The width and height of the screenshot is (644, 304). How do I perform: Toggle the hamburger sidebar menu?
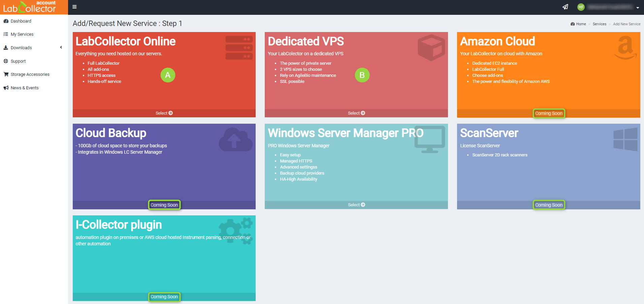[74, 7]
